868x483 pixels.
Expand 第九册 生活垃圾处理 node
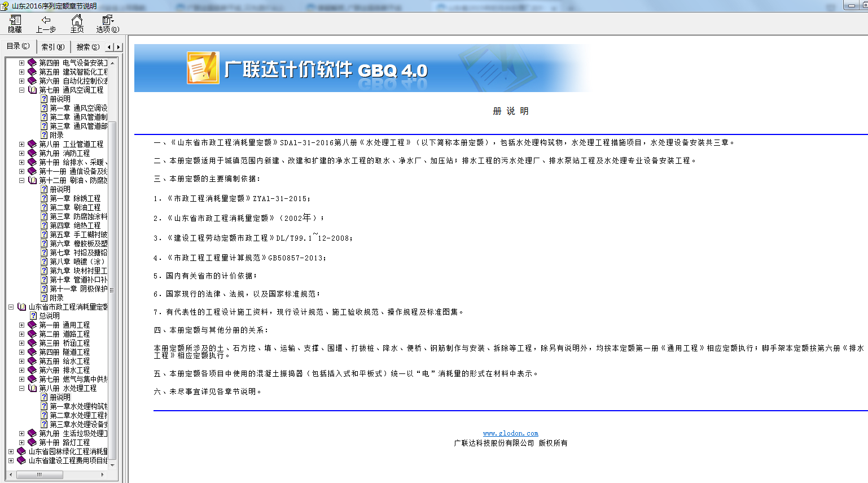[21, 433]
